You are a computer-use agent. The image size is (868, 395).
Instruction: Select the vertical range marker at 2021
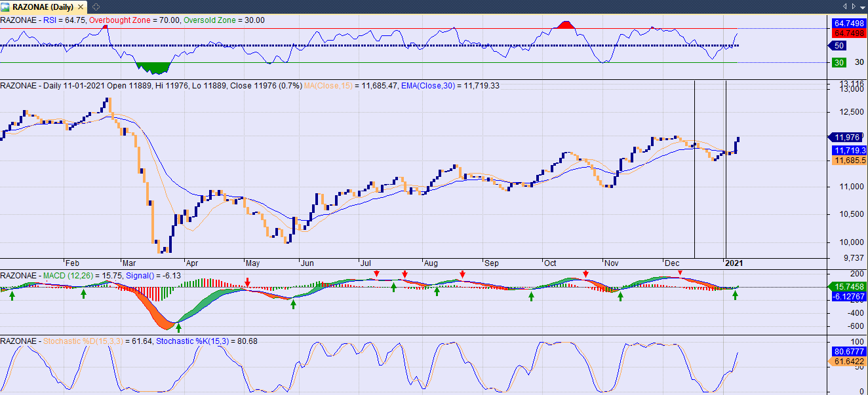pos(726,169)
